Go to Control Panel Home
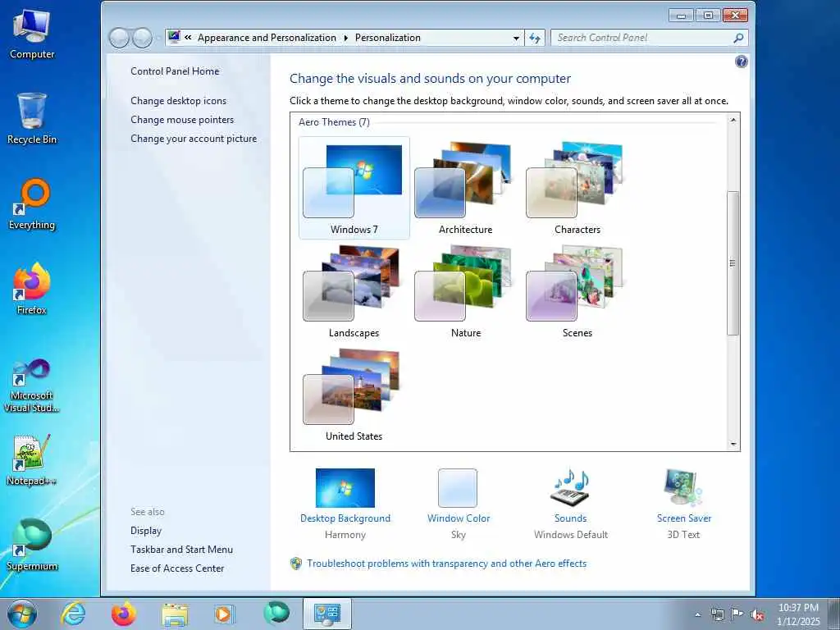The width and height of the screenshot is (840, 630). (175, 71)
